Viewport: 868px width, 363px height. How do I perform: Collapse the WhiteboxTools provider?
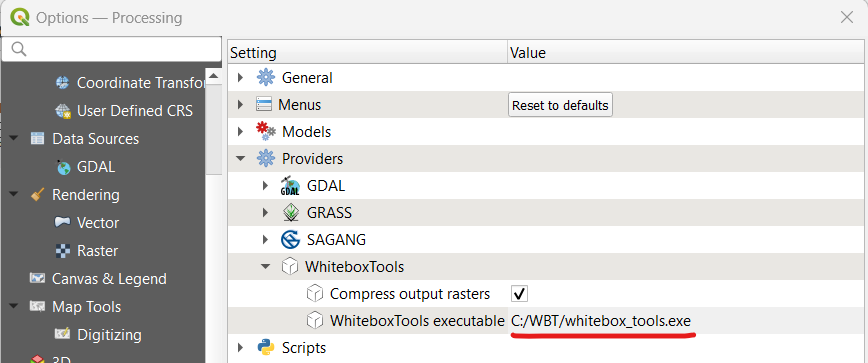266,267
